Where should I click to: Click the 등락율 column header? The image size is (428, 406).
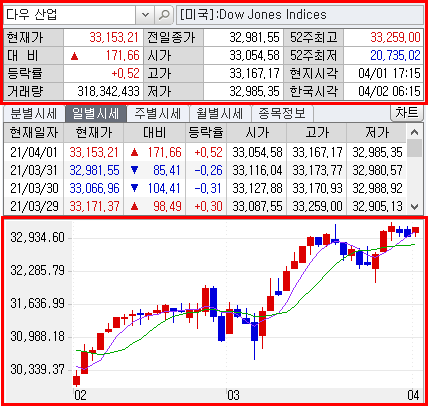[x=206, y=133]
